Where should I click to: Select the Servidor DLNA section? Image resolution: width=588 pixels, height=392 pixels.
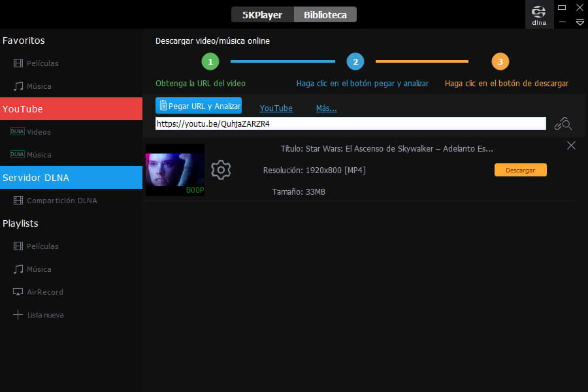coord(71,178)
